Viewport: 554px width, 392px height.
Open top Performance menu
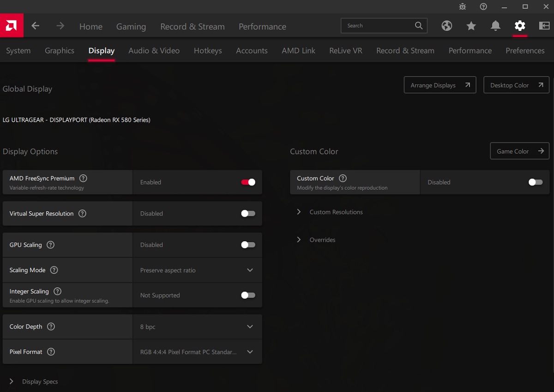point(262,27)
